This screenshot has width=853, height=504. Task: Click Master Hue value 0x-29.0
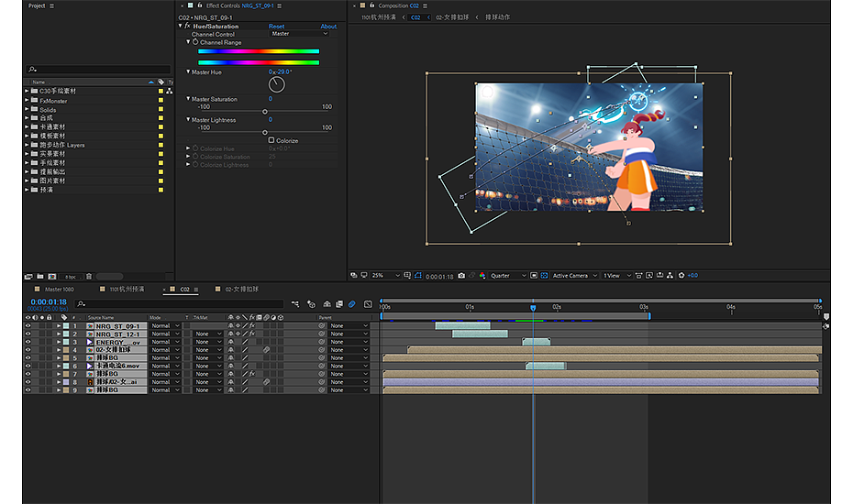(280, 71)
